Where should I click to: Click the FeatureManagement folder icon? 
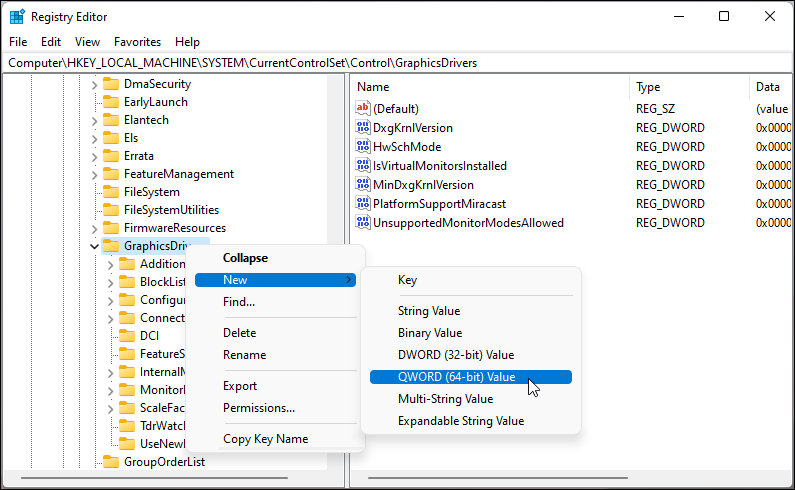111,174
